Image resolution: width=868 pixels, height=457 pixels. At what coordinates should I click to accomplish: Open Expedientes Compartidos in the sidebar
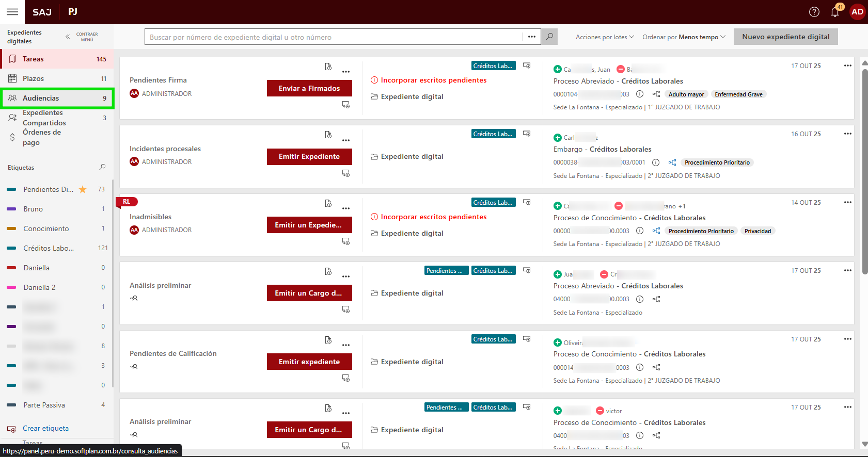(44, 118)
